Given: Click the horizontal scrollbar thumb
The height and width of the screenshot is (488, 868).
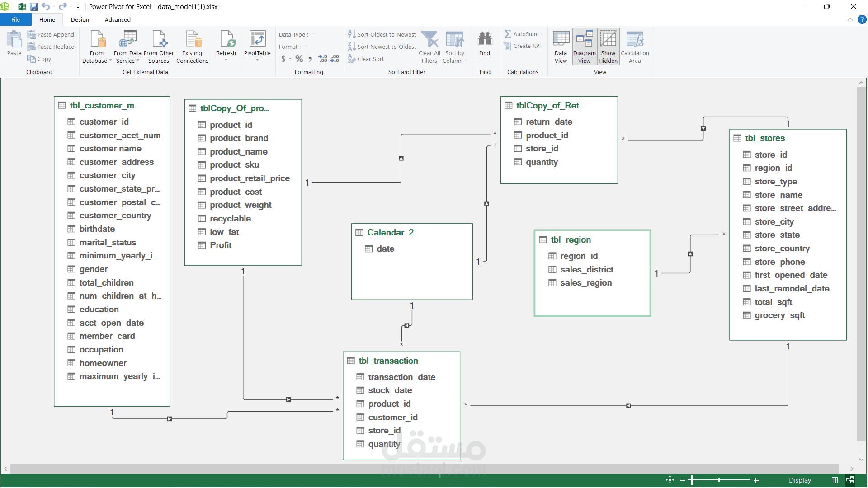Looking at the screenshot, I should [x=425, y=469].
